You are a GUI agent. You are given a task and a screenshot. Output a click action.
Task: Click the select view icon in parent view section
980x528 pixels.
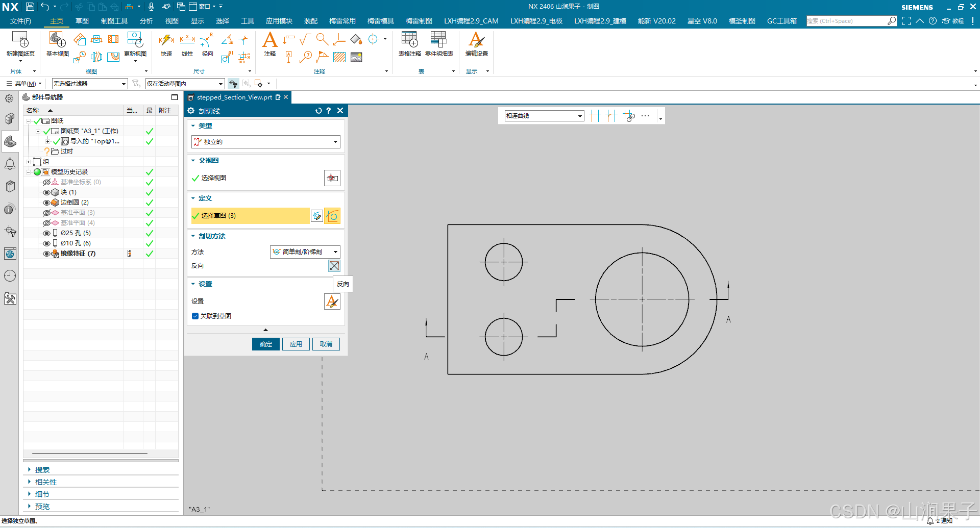coord(332,178)
